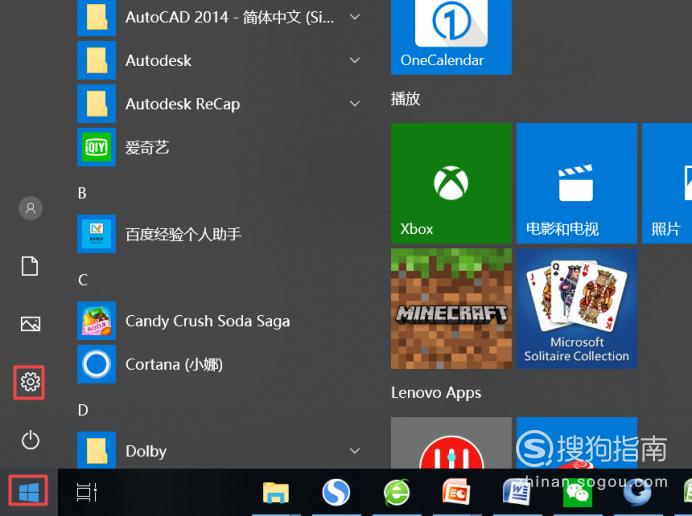Click the Cortana (小娜) label
Image resolution: width=692 pixels, height=516 pixels.
[x=174, y=365]
